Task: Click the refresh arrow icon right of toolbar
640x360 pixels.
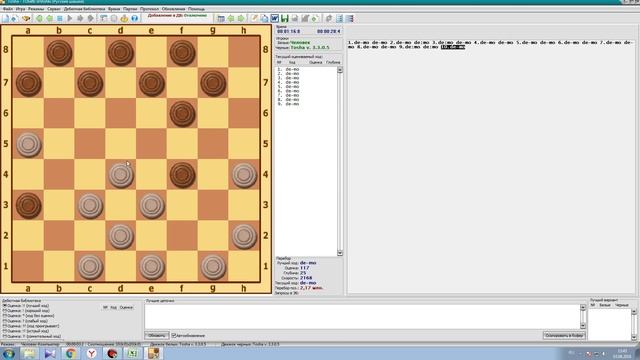Action: point(329,18)
